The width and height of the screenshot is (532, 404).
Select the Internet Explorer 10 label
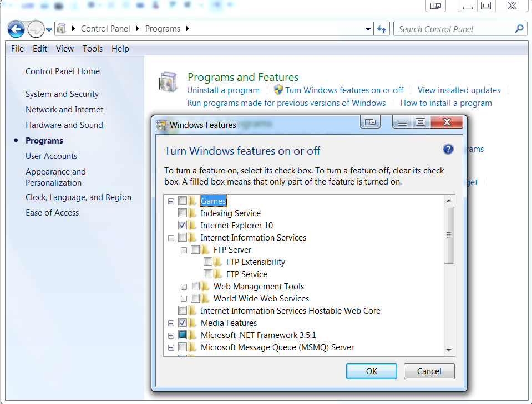236,226
